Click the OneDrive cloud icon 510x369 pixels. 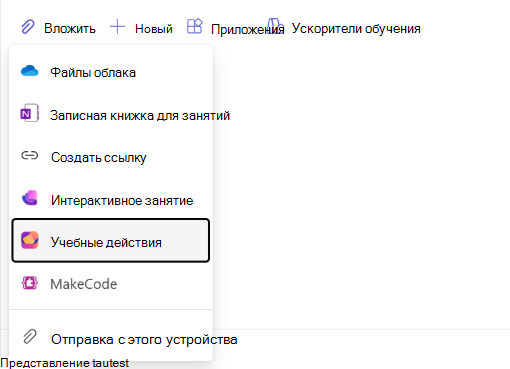click(30, 71)
